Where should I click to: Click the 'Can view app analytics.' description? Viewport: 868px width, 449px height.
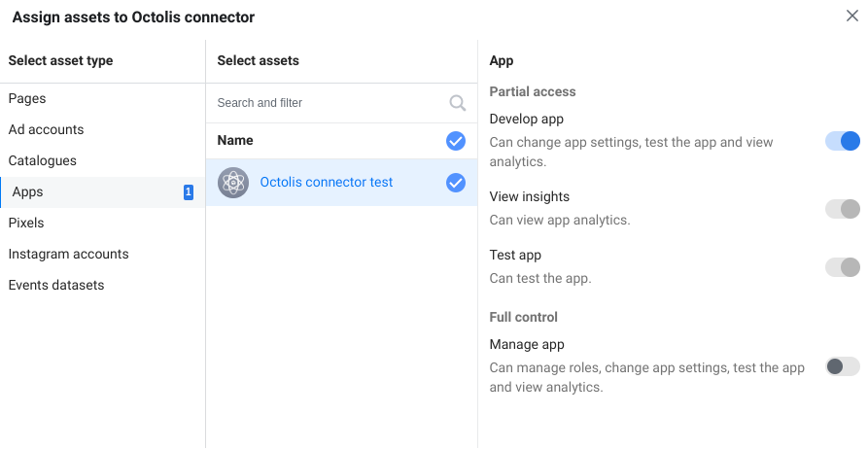pyautogui.click(x=560, y=221)
